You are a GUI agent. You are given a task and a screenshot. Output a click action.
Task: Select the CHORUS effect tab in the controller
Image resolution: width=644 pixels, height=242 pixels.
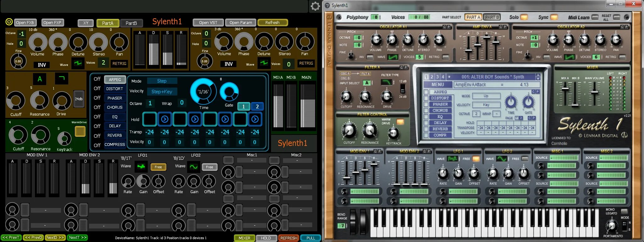coord(115,107)
